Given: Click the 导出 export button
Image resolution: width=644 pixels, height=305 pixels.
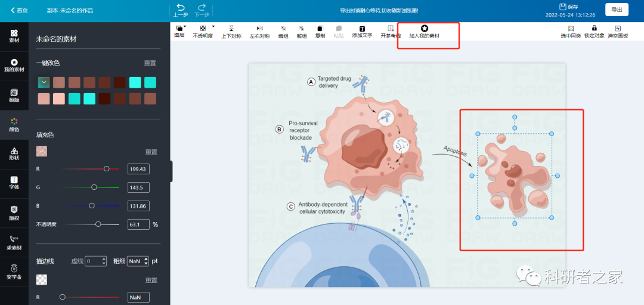Looking at the screenshot, I should (x=617, y=10).
